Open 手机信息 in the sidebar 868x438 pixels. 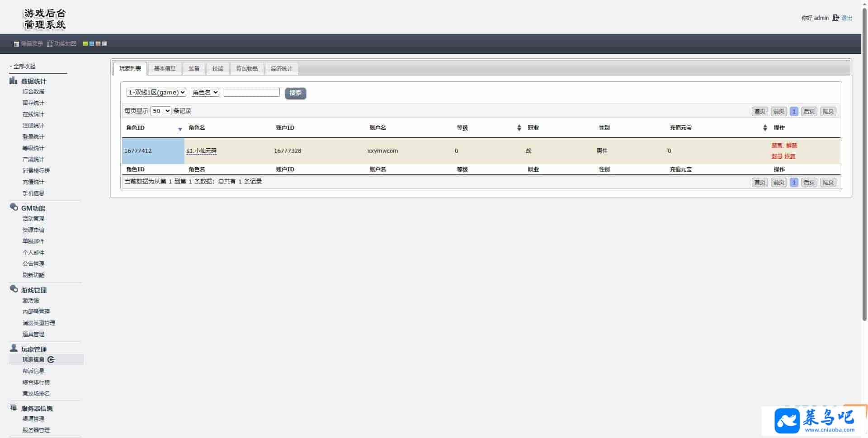[x=33, y=193]
